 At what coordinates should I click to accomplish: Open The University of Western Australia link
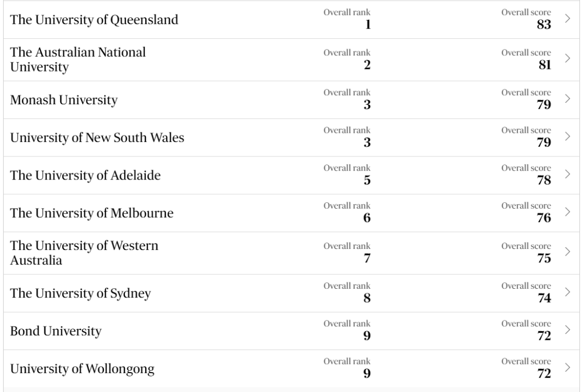click(x=84, y=253)
